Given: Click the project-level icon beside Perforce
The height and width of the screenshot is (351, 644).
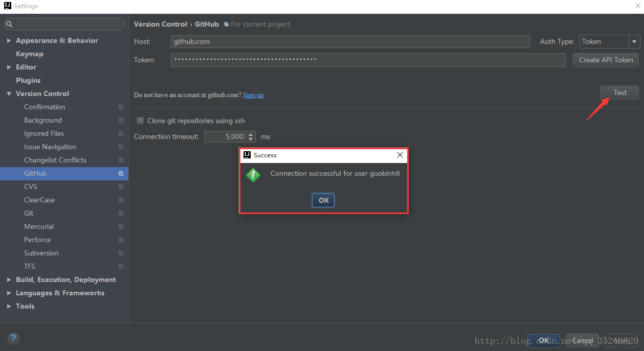Looking at the screenshot, I should [121, 240].
